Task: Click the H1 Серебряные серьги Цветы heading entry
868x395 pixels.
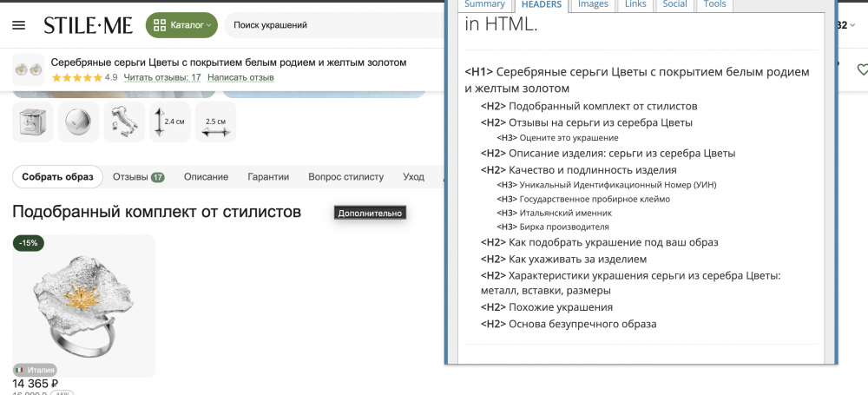Action: tap(637, 80)
